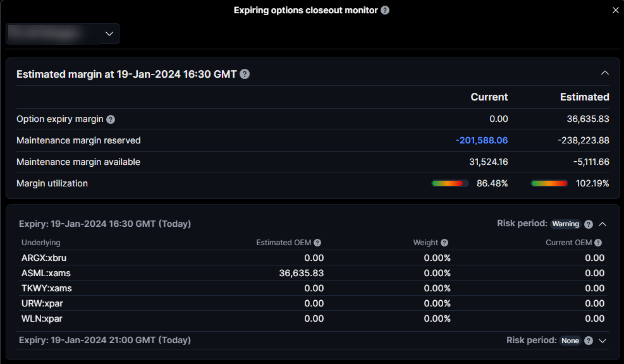This screenshot has width=624, height=364.
Task: Collapse the 16:30 GMT expiry section
Action: coord(603,224)
